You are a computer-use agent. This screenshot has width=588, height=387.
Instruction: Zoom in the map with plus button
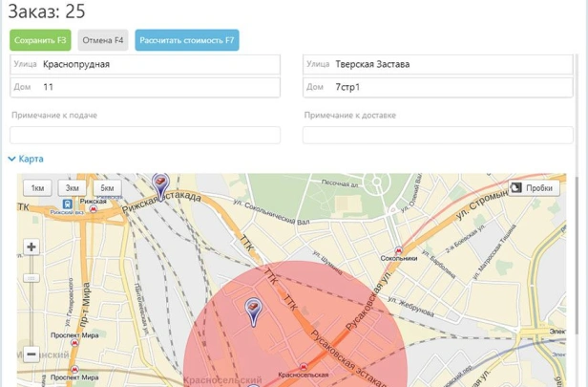31,247
